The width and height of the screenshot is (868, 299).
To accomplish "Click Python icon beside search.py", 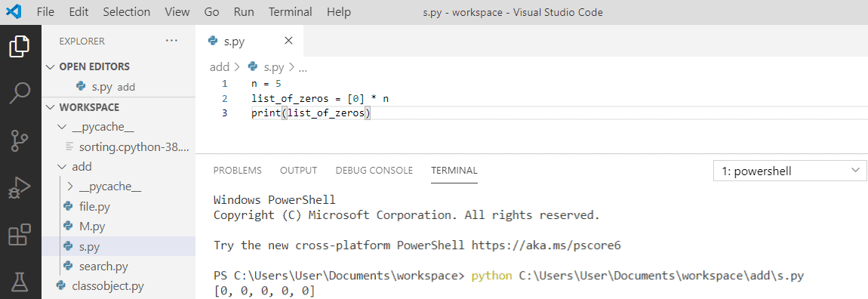I will pyautogui.click(x=68, y=267).
